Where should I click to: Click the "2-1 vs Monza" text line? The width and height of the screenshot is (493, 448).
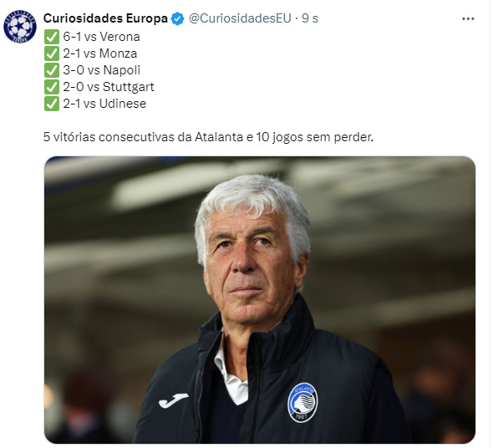coord(100,53)
